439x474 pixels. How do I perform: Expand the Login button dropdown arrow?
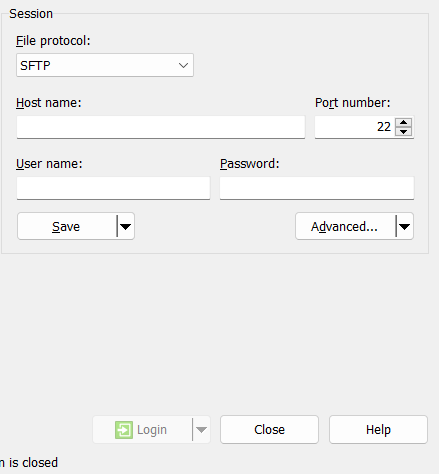pyautogui.click(x=201, y=430)
